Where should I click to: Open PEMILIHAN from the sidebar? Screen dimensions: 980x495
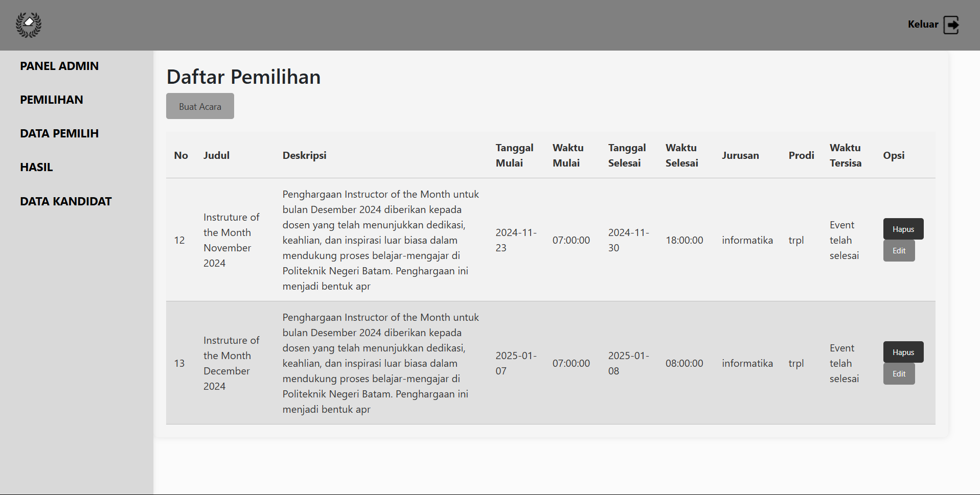coord(51,100)
